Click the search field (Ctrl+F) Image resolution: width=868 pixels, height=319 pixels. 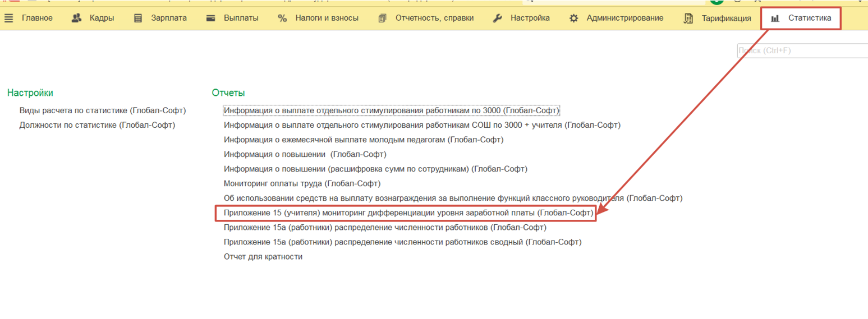[x=801, y=50]
